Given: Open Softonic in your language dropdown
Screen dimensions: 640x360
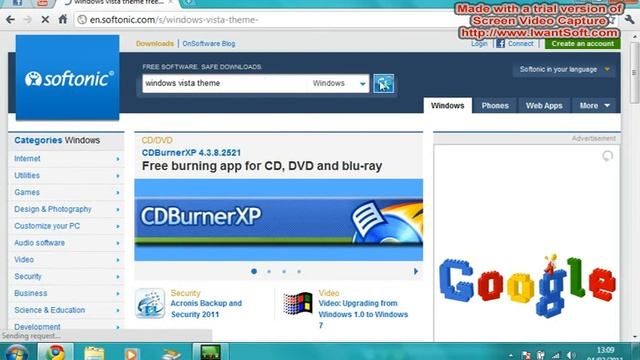Looking at the screenshot, I should pos(564,69).
